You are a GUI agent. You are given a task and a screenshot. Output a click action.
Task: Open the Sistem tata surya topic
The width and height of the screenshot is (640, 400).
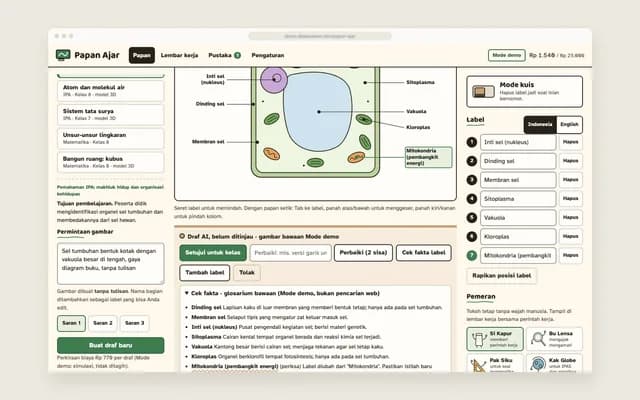pos(111,114)
